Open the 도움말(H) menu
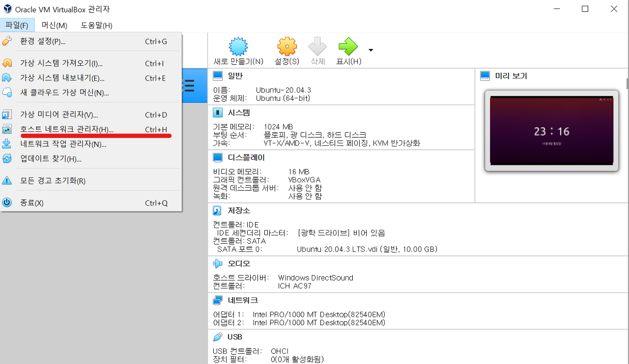The image size is (629, 364). pos(96,25)
